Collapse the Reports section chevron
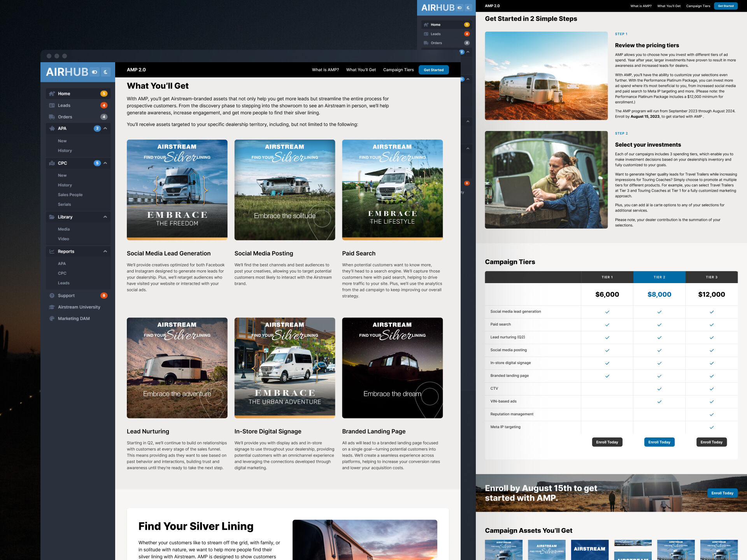 [x=105, y=252]
